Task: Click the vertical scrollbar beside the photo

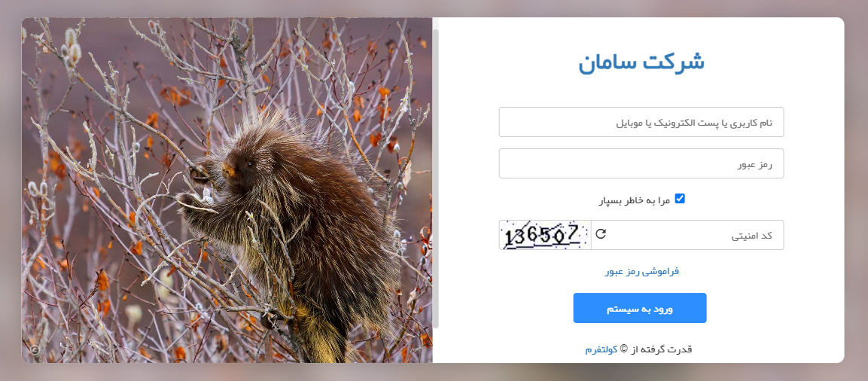Action: tap(436, 177)
